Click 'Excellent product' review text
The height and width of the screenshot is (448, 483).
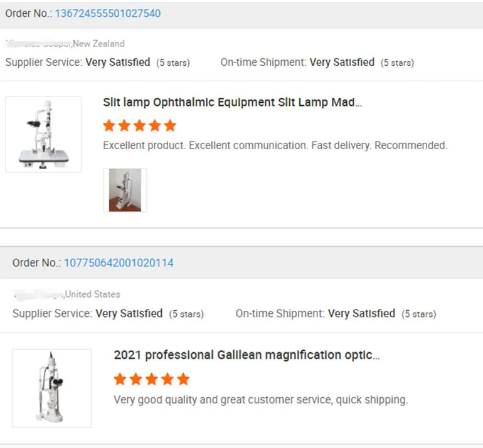tap(275, 145)
